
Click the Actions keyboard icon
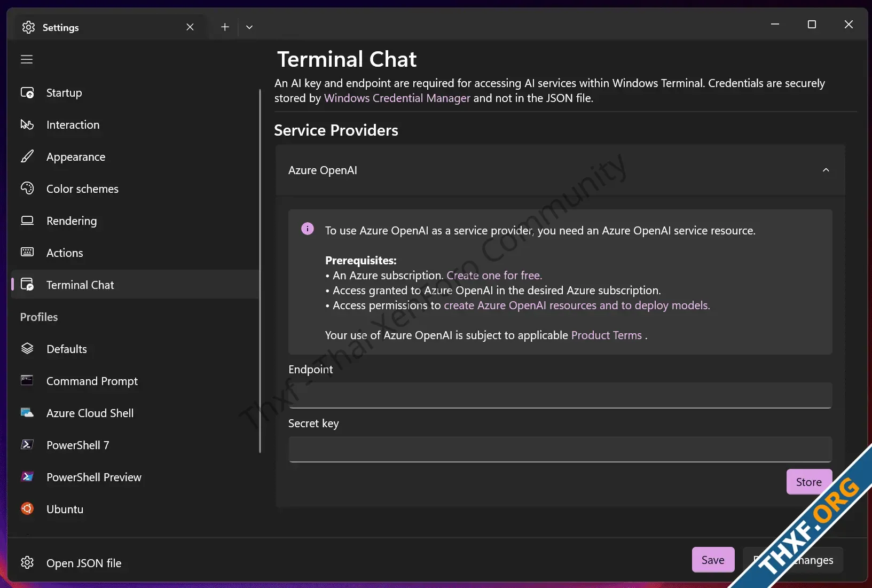point(27,252)
